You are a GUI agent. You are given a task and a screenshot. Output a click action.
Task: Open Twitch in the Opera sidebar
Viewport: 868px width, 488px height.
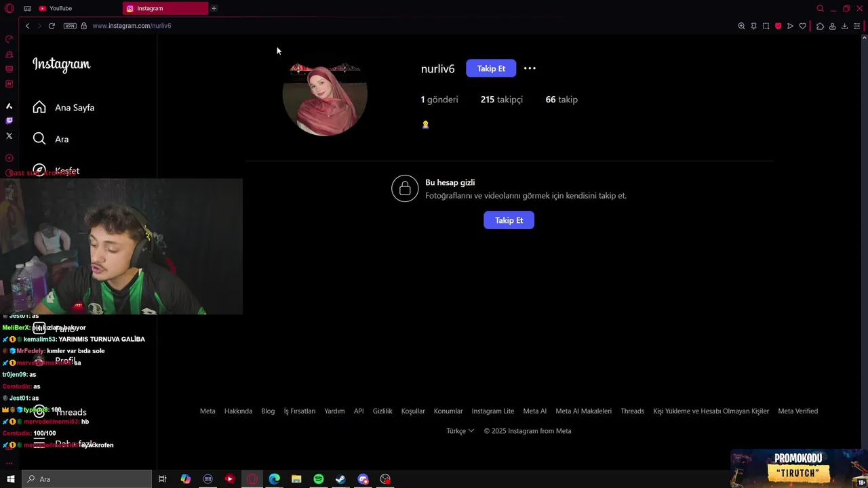[9, 121]
